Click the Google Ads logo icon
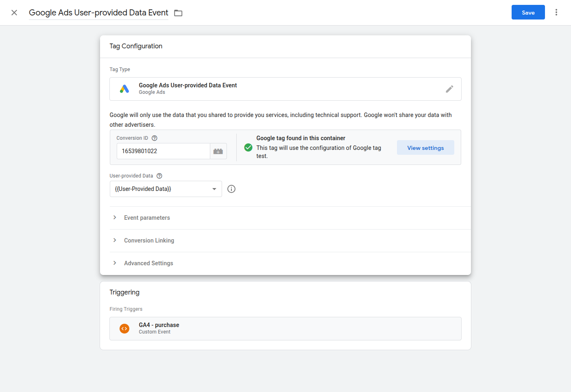The width and height of the screenshot is (571, 392). [x=124, y=89]
